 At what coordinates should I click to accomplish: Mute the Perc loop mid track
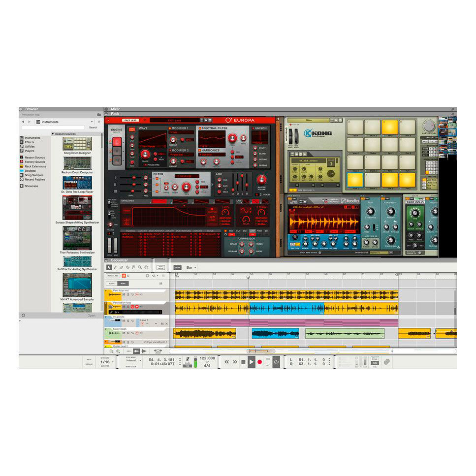pyautogui.click(x=124, y=294)
